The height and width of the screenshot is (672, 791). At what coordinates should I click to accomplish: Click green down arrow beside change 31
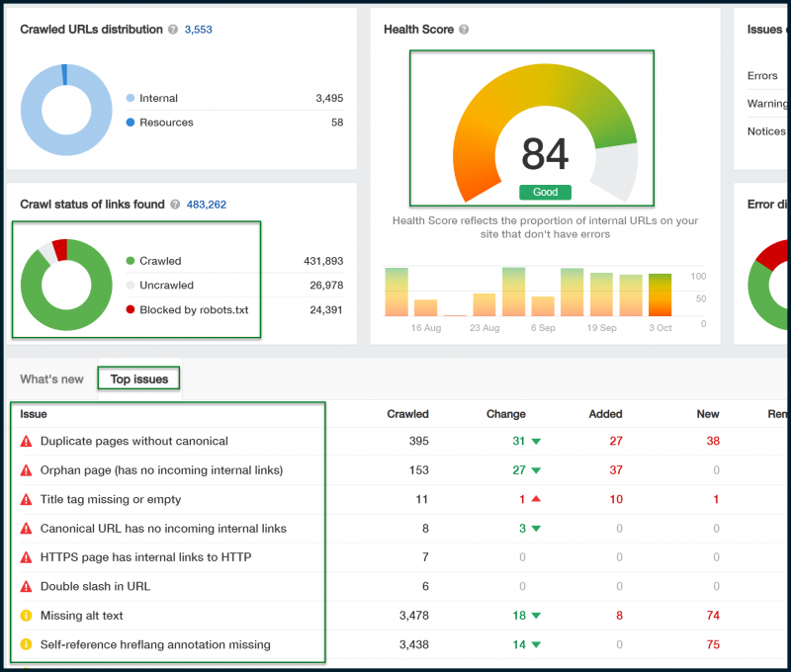pos(536,442)
